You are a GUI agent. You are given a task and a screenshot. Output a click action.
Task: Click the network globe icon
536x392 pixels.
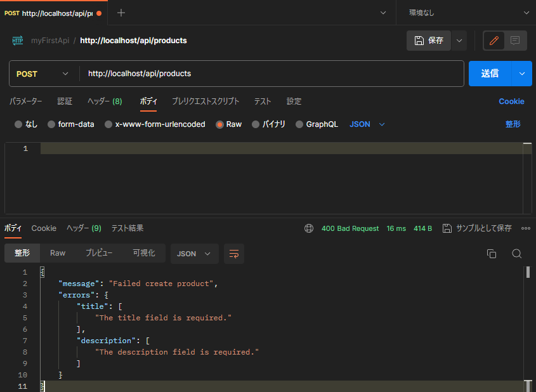309,228
